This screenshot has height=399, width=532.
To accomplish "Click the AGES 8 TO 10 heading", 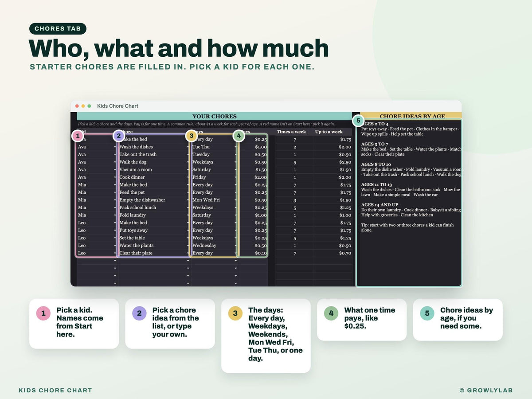I will click(x=376, y=164).
